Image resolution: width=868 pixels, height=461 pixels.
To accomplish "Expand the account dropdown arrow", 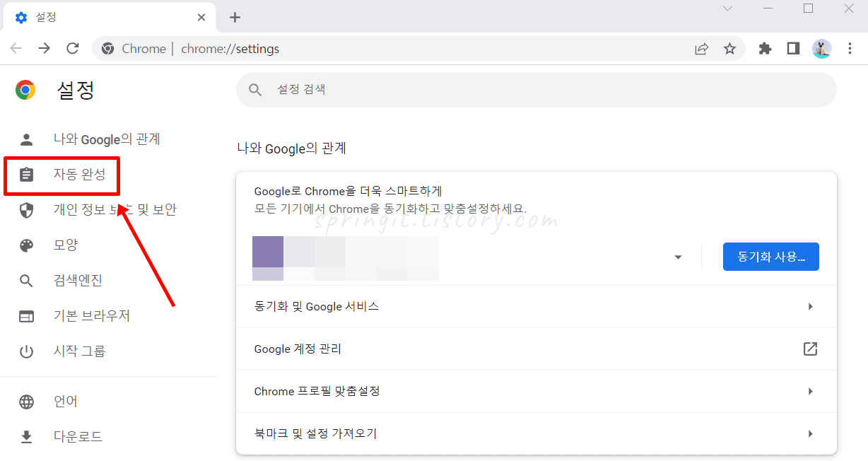I will click(679, 257).
